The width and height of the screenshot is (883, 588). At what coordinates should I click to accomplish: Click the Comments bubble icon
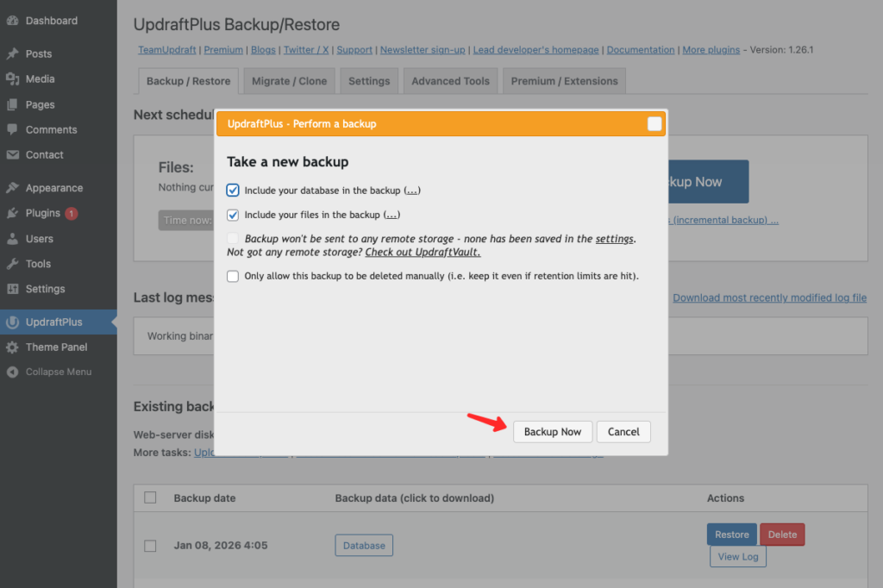[12, 129]
